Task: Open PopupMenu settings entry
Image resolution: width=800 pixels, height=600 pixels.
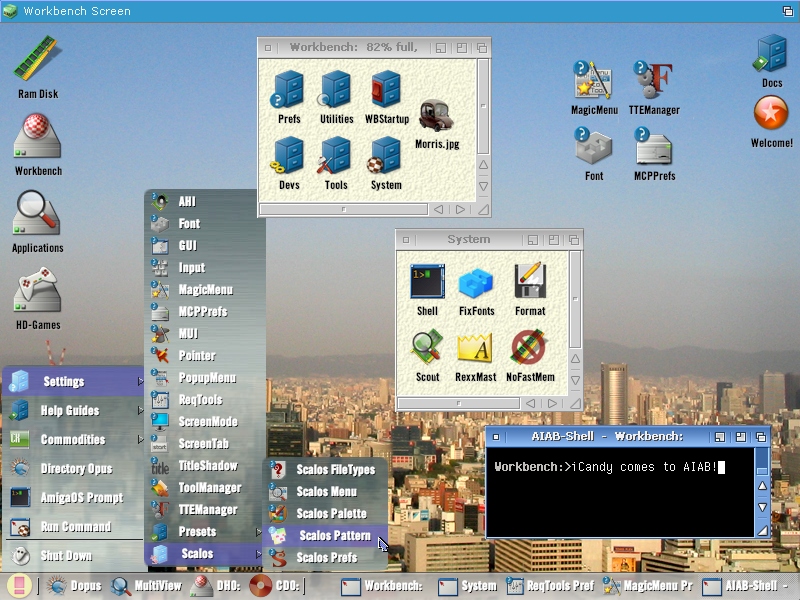Action: coord(204,378)
